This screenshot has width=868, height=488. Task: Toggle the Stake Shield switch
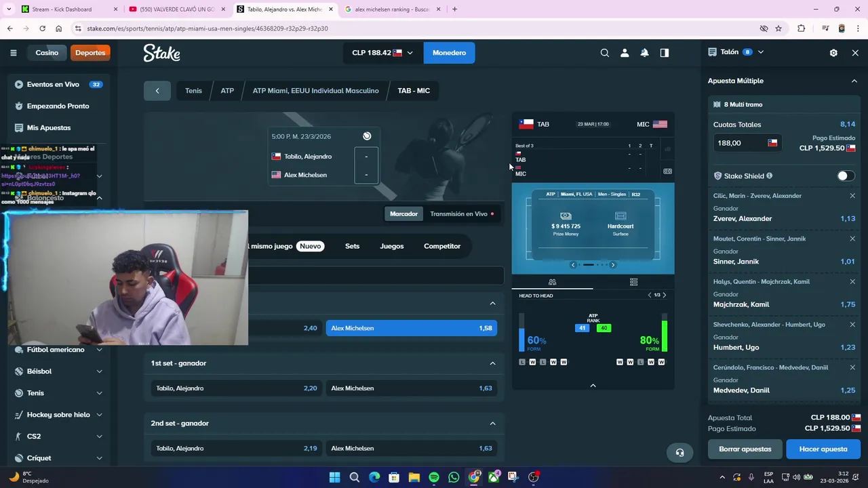[844, 176]
